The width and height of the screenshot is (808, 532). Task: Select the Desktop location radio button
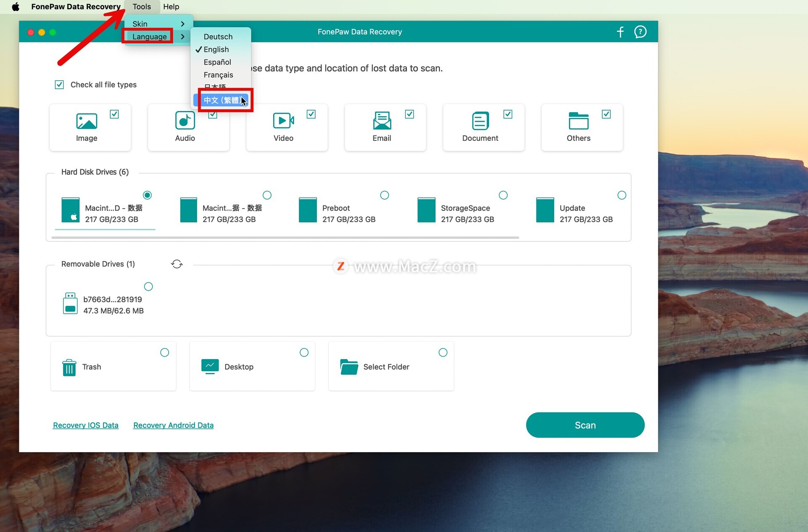pos(304,352)
